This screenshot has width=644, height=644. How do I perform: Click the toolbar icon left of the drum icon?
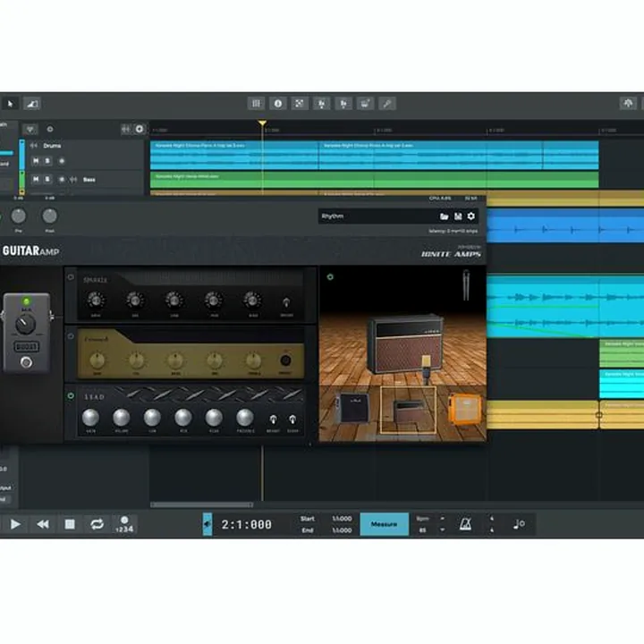coord(343,104)
